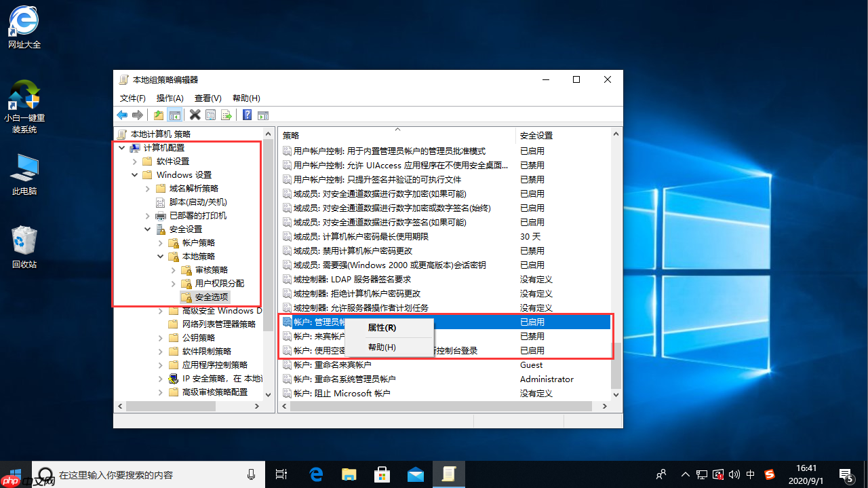
Task: Click the 中 IME language indicator
Action: point(751,474)
